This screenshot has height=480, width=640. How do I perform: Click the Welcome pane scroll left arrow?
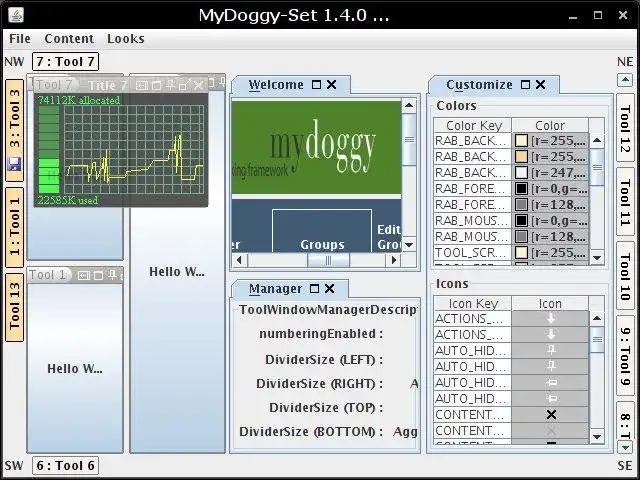(x=239, y=260)
